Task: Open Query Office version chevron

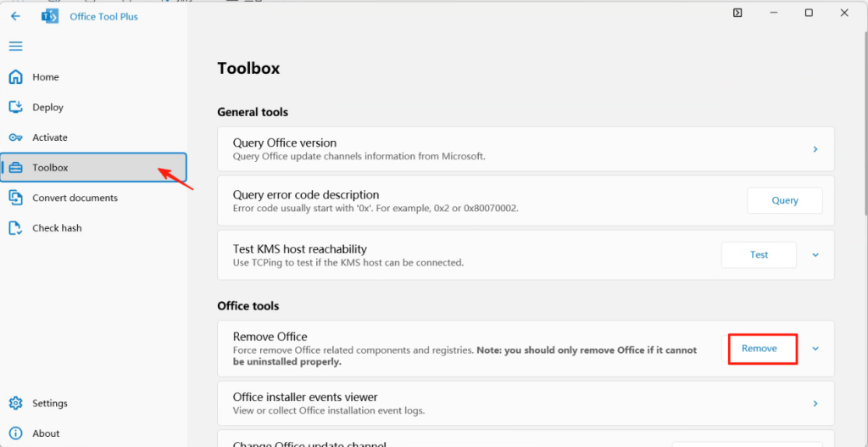Action: click(815, 149)
